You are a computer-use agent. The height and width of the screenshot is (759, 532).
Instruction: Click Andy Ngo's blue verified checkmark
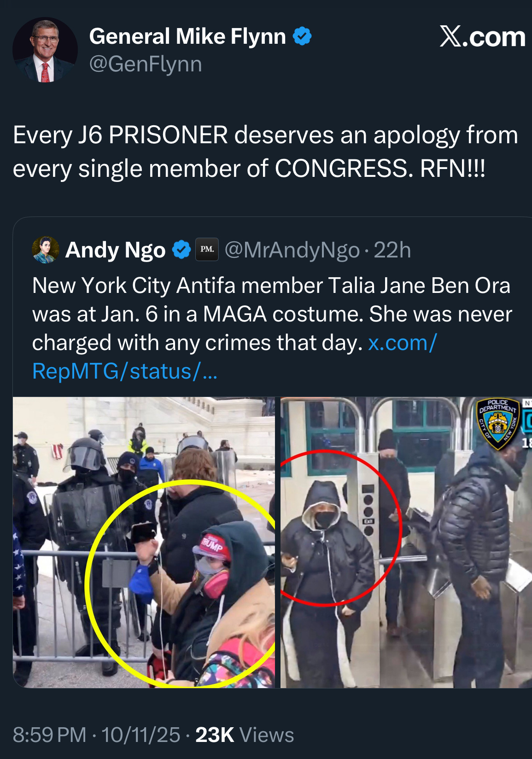coord(181,250)
